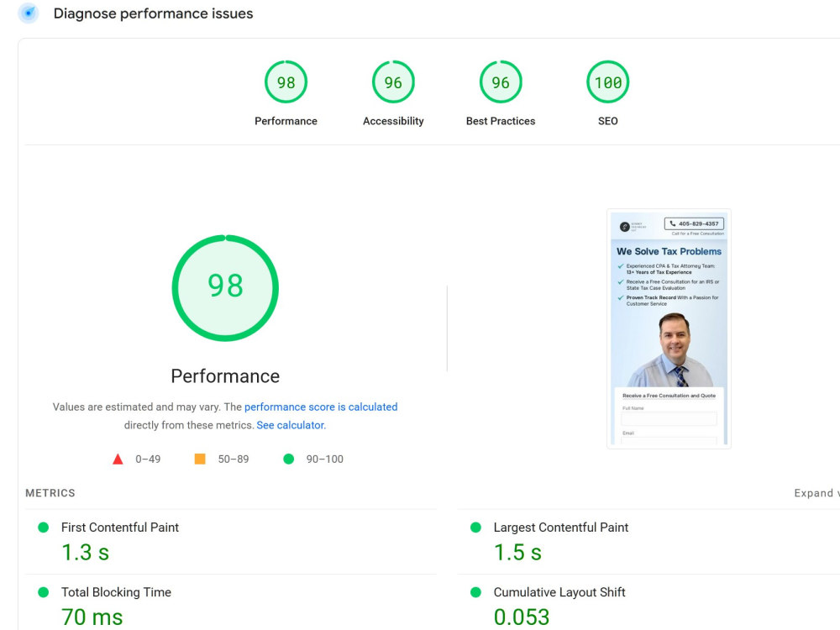Select the Best Practices category label

[501, 121]
